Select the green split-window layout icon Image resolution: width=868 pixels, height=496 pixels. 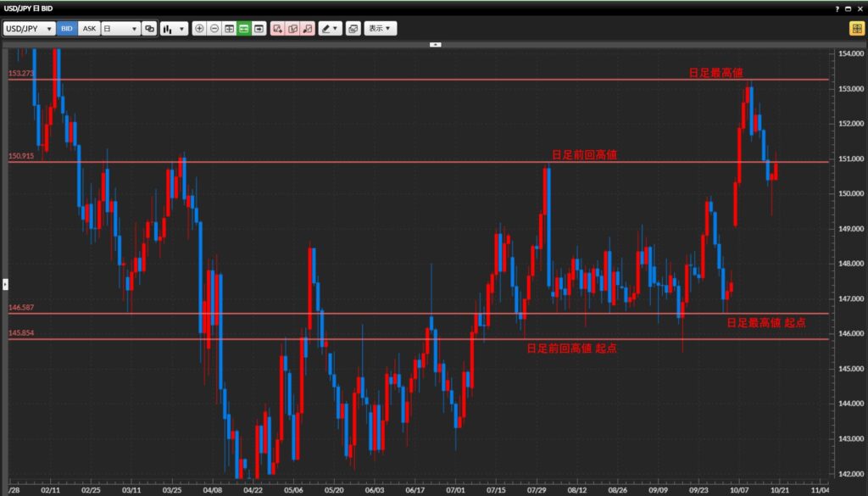(242, 28)
